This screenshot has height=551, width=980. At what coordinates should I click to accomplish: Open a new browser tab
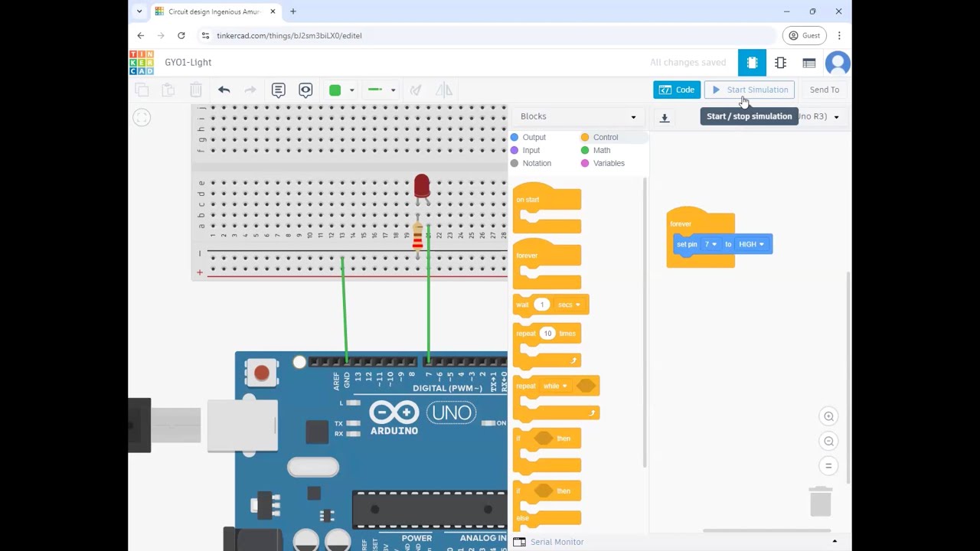[x=293, y=11]
